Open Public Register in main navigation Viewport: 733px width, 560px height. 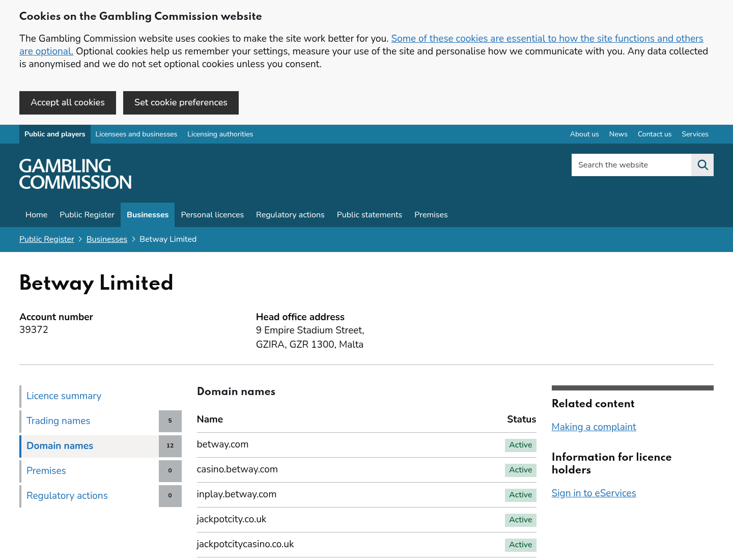87,215
